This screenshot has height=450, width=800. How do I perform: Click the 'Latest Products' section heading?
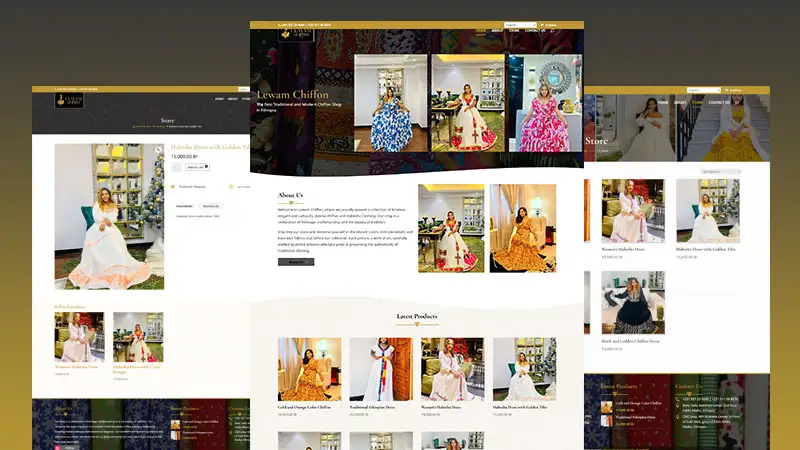(417, 316)
